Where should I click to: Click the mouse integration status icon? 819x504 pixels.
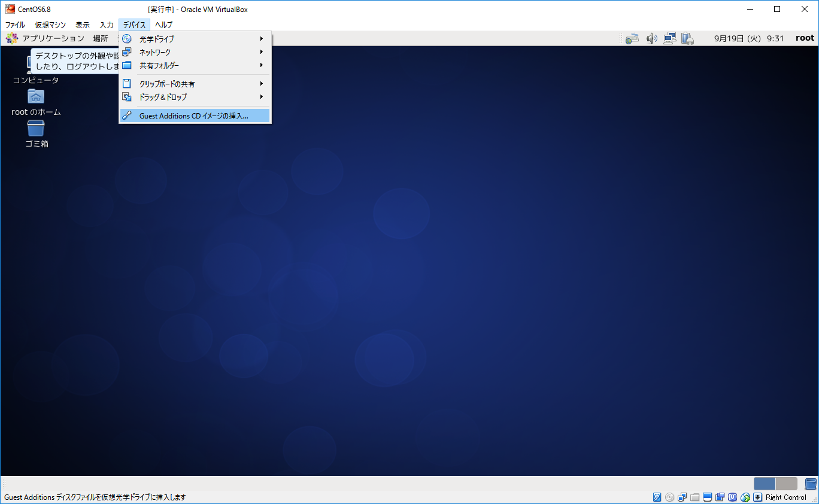[745, 497]
